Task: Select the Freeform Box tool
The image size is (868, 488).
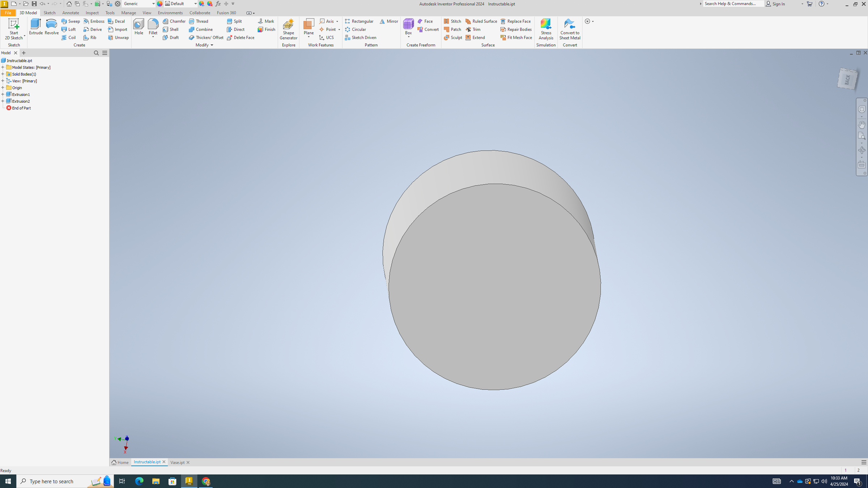Action: tap(408, 27)
